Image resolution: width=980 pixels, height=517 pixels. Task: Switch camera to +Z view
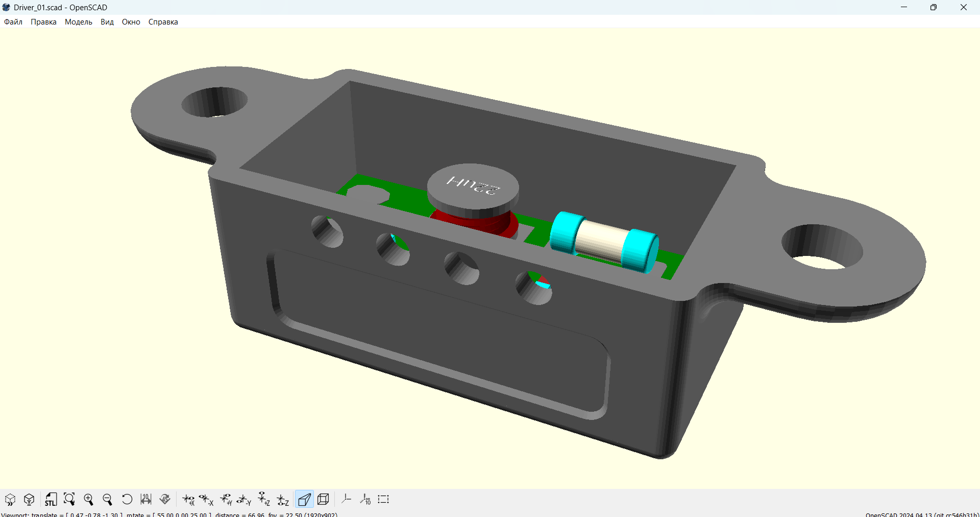(263, 499)
